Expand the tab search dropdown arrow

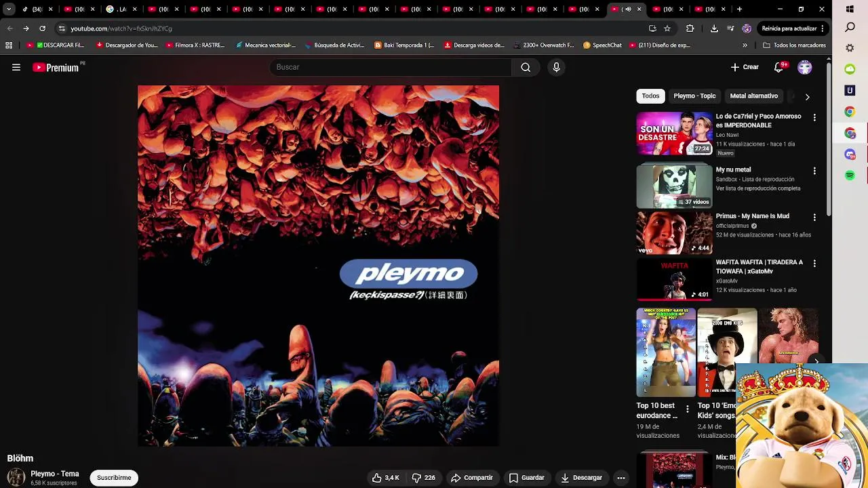(9, 9)
